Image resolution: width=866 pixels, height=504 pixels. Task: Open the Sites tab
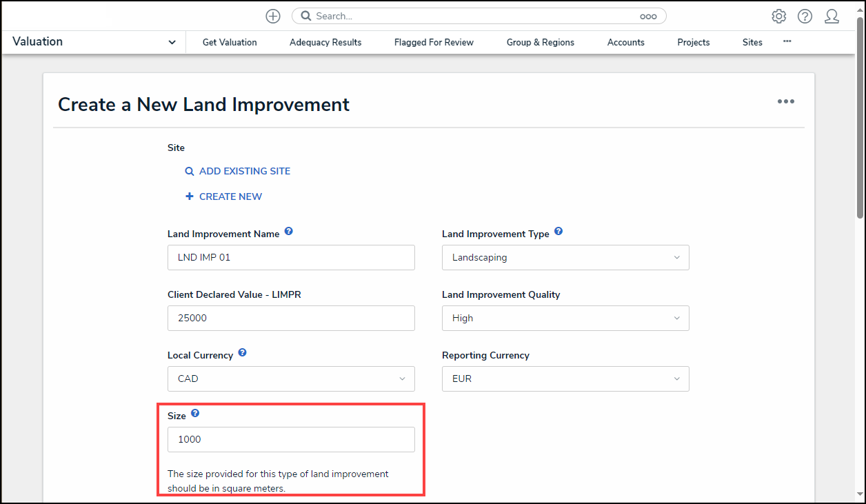(x=752, y=42)
